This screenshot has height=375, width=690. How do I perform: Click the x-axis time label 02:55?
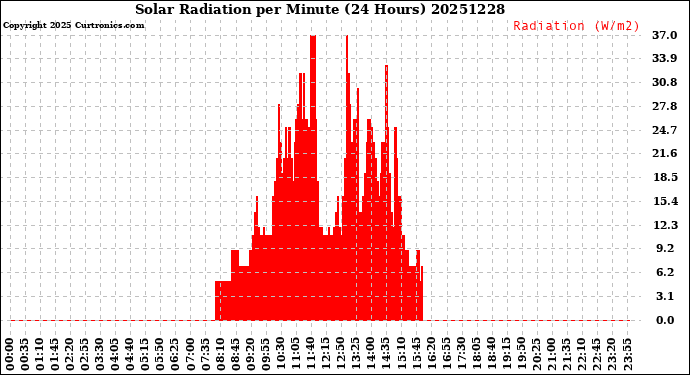point(85,355)
